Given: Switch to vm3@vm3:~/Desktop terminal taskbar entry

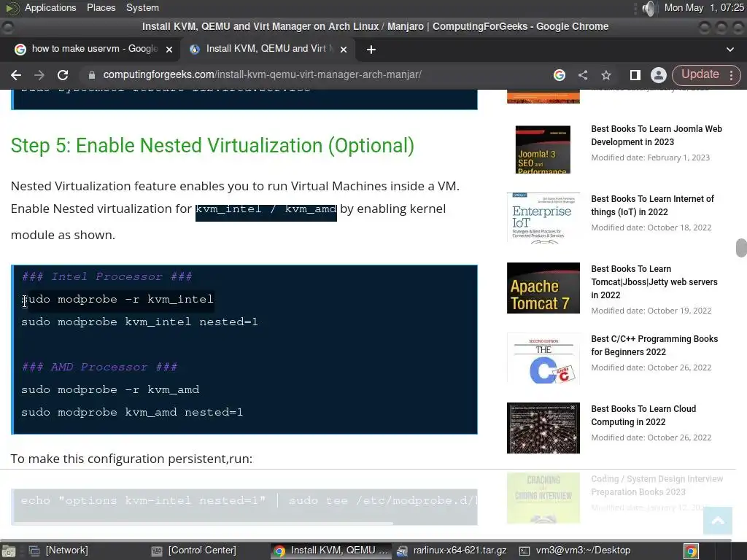Looking at the screenshot, I should point(575,551).
